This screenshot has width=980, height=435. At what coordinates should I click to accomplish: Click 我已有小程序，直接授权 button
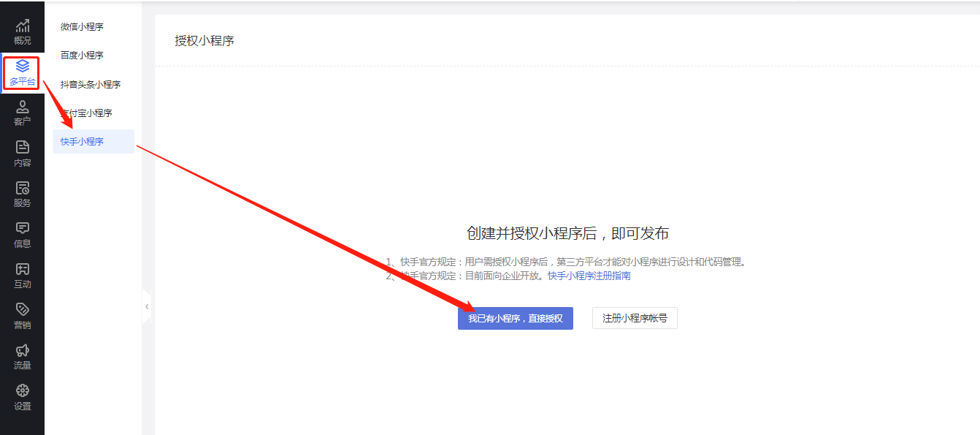pos(516,318)
